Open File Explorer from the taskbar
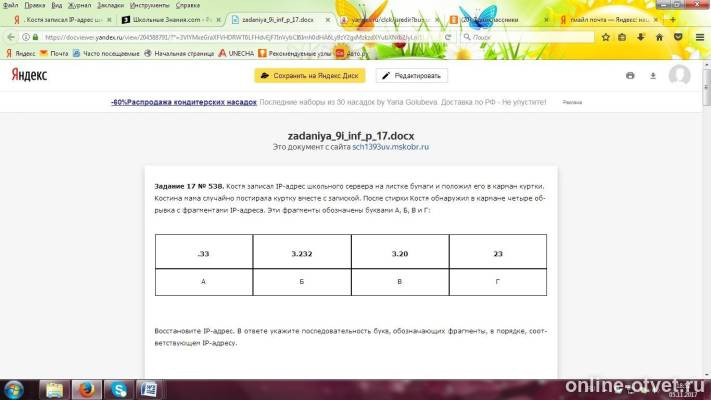711x400 pixels. [54, 390]
